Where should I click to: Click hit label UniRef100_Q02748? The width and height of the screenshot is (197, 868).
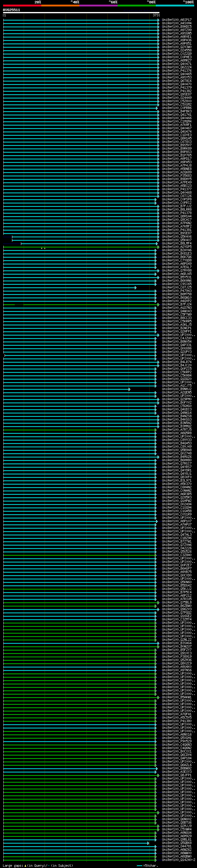(x=176, y=454)
